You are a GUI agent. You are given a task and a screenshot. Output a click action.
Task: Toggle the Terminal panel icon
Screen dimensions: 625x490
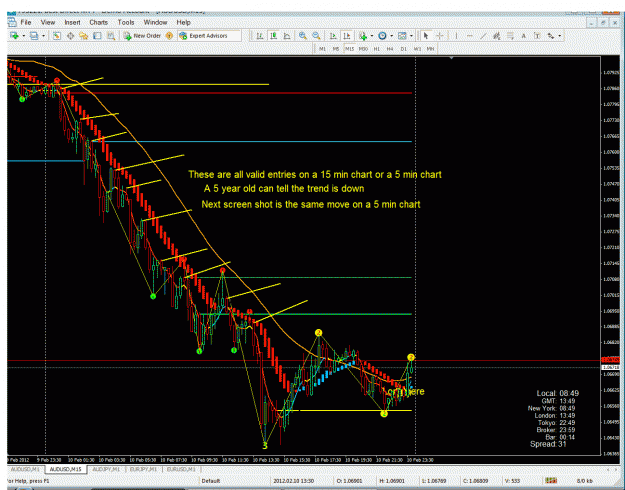point(97,36)
